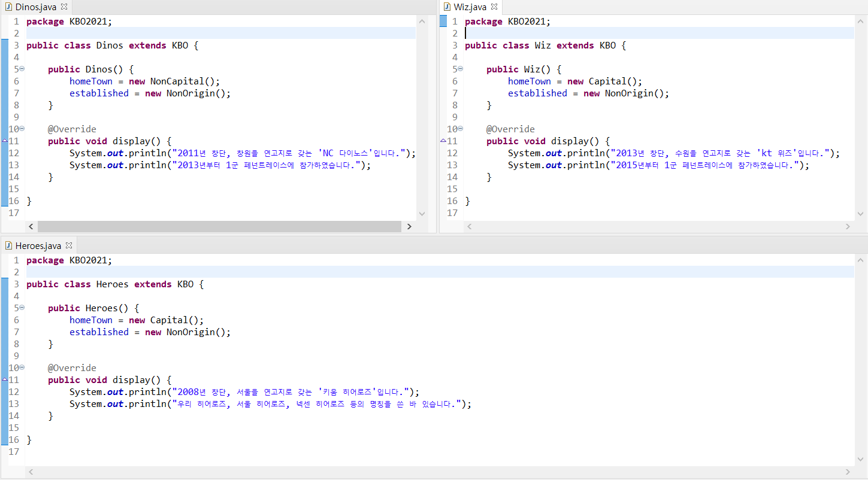Image resolution: width=868 pixels, height=480 pixels.
Task: Click the right scroll arrow under Wiz.java editor
Action: (x=848, y=226)
